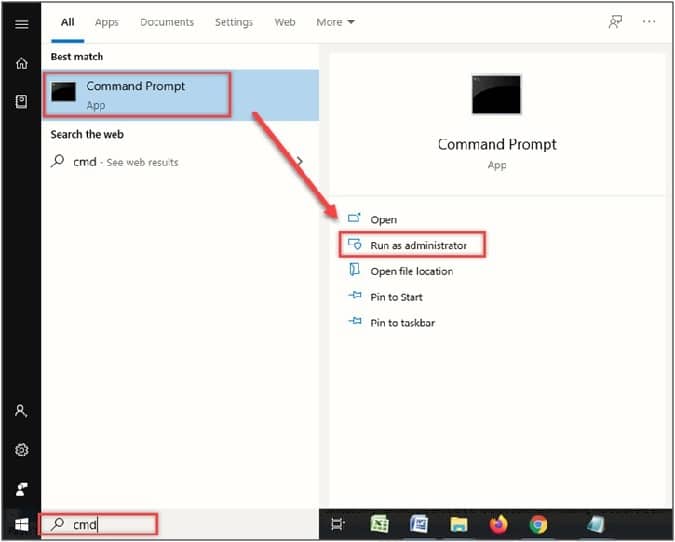Open the three-dot options menu

[x=649, y=21]
